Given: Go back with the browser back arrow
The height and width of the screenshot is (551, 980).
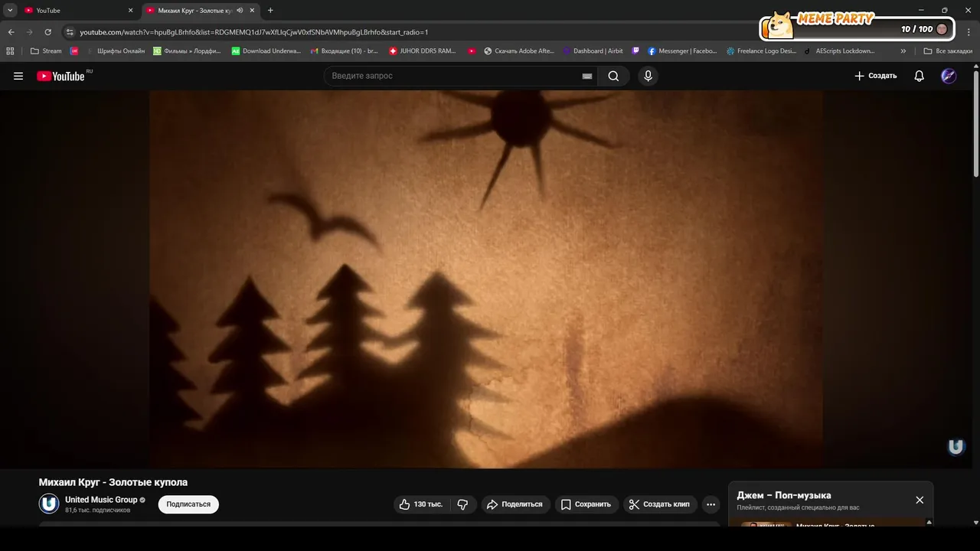Looking at the screenshot, I should point(11,32).
